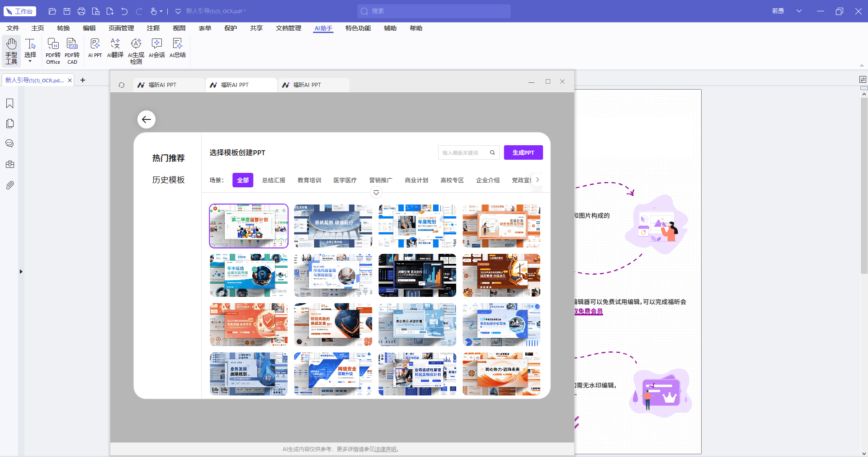Choose the 扬帆起航 砥砺前行 template

click(x=333, y=226)
